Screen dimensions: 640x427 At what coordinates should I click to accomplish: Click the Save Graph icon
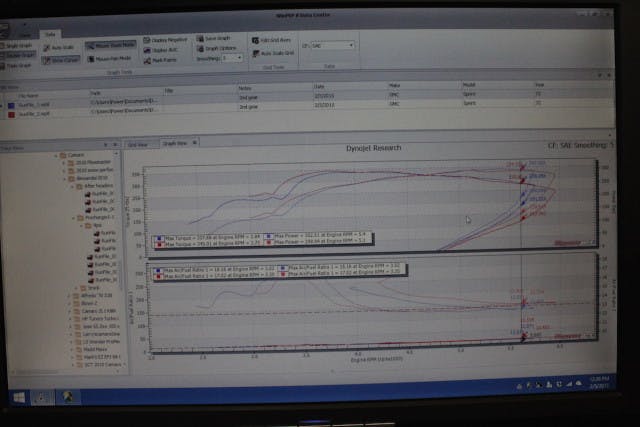point(214,38)
